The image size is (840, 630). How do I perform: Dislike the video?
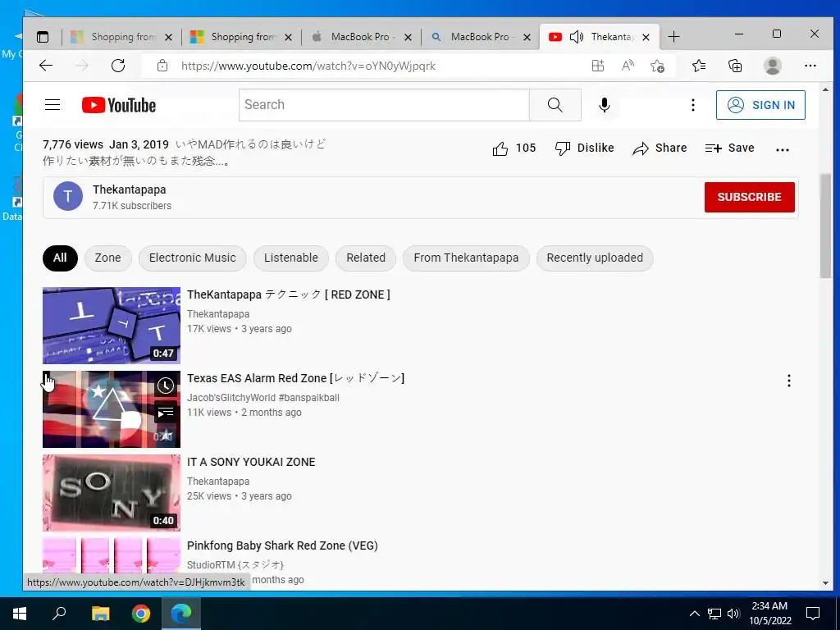tap(584, 148)
